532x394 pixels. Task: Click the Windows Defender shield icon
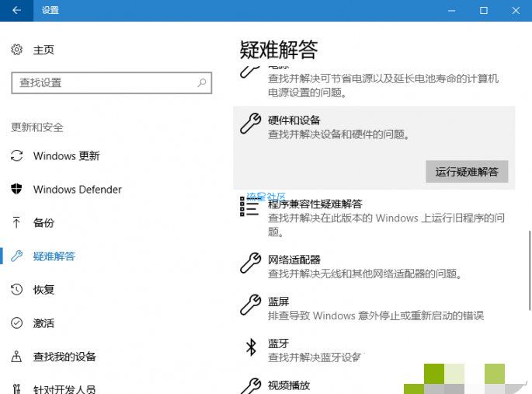(x=16, y=189)
